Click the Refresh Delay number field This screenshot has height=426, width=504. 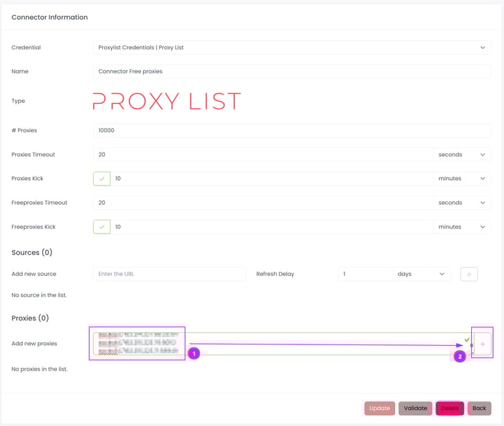(365, 274)
